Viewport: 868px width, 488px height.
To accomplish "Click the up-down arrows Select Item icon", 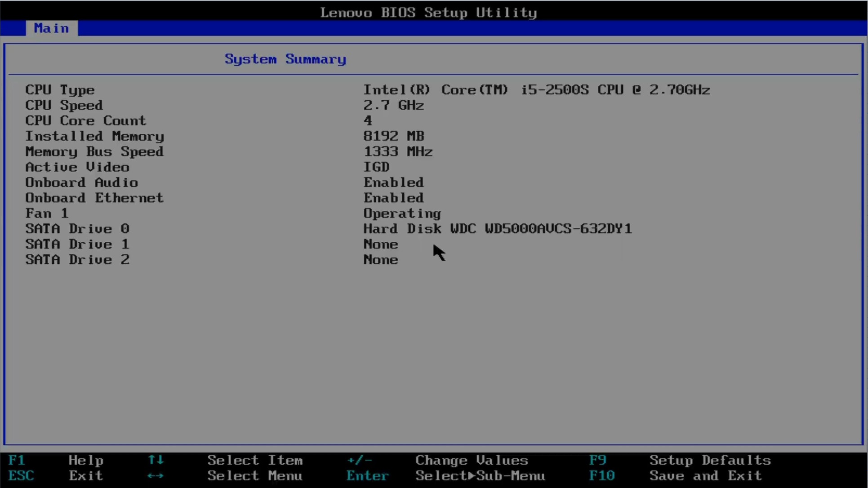I will click(156, 460).
